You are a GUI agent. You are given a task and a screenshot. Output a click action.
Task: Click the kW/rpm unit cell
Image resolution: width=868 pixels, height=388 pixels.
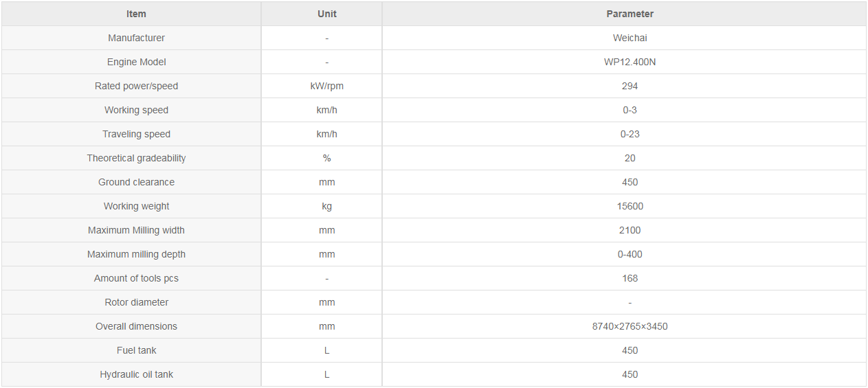coord(327,86)
